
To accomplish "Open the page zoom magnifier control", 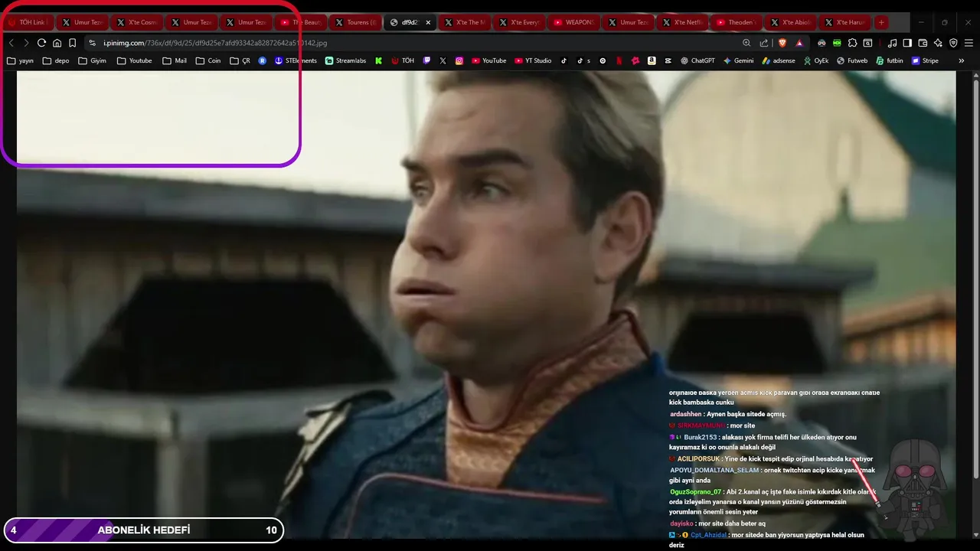I will click(746, 43).
